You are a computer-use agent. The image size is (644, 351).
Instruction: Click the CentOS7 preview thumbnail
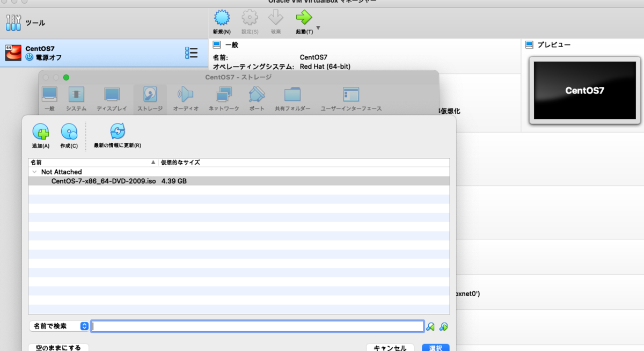[585, 90]
